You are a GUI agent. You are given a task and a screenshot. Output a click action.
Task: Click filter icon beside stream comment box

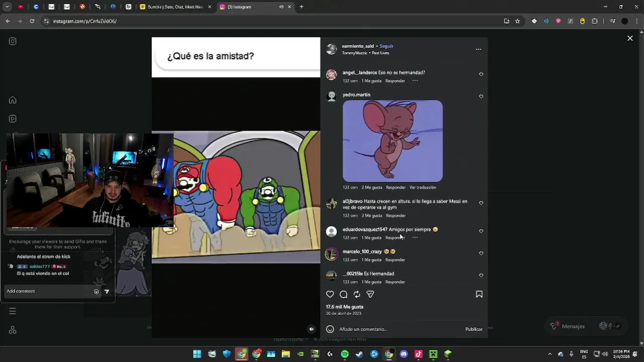point(107,292)
